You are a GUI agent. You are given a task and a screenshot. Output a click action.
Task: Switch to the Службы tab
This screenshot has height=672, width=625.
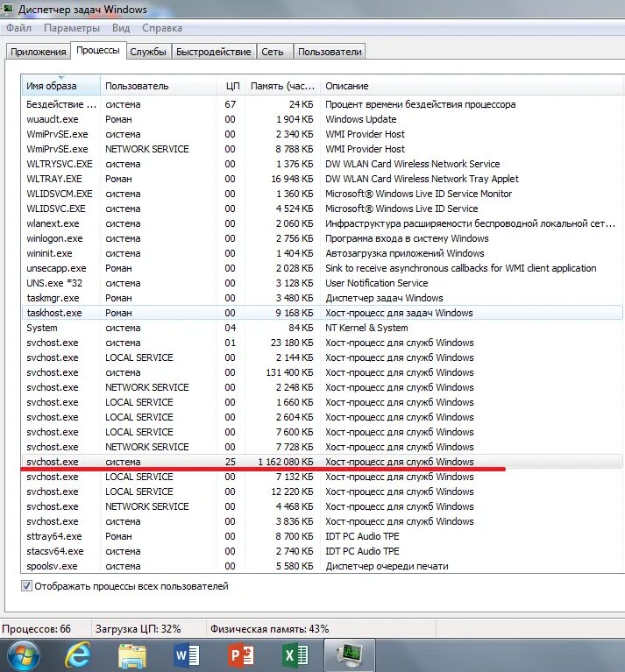tap(148, 52)
